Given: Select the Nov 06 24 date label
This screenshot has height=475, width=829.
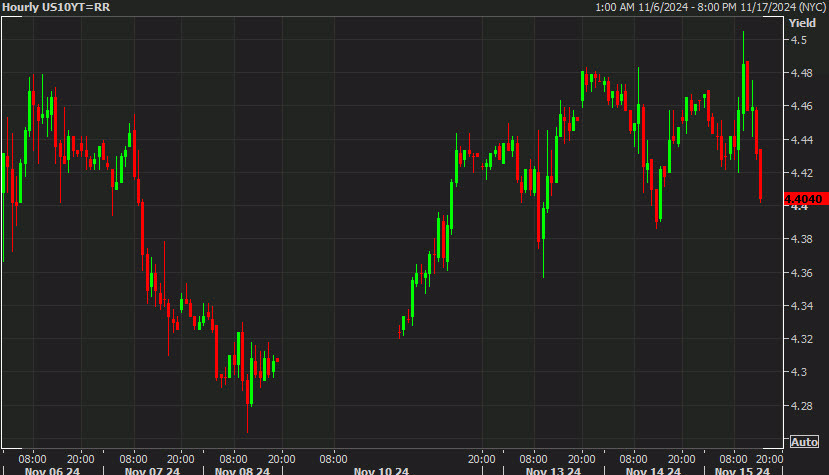Looking at the screenshot, I should tap(52, 471).
